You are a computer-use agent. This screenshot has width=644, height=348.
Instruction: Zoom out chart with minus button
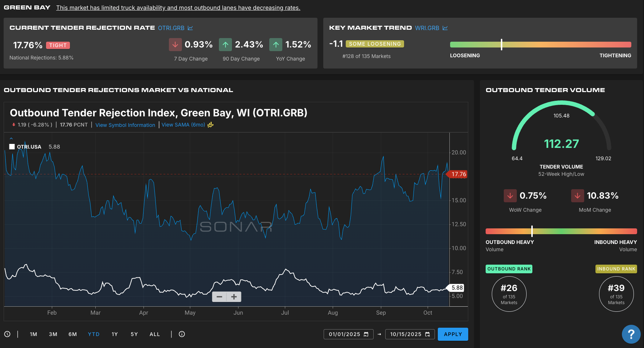click(219, 297)
